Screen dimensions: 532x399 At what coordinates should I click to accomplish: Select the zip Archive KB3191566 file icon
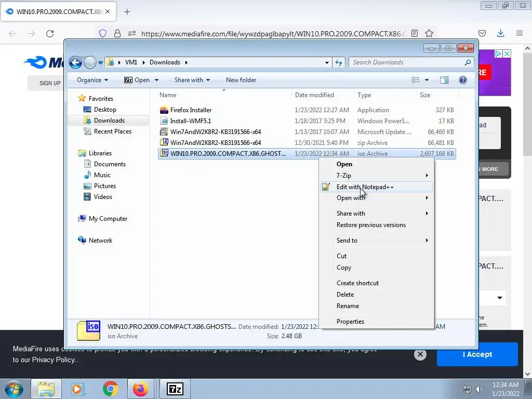pos(164,142)
